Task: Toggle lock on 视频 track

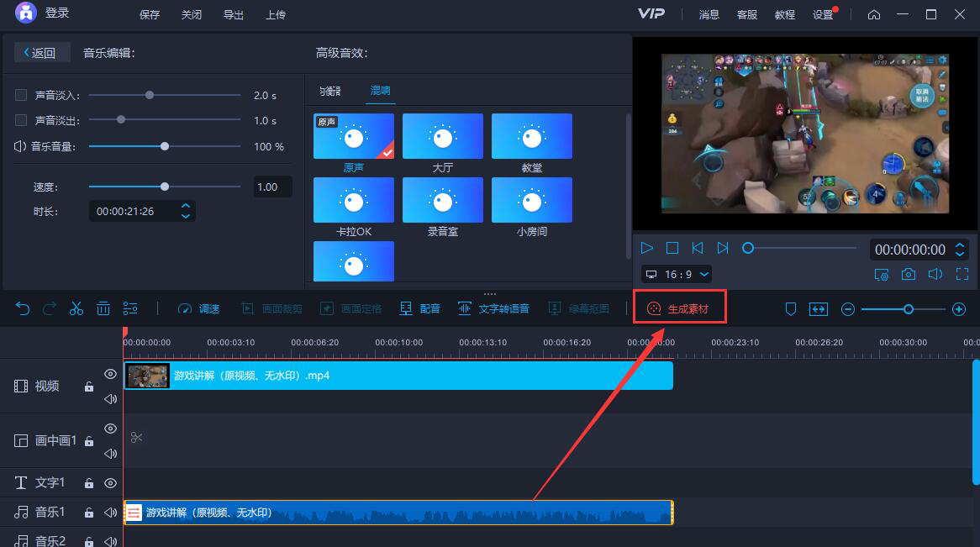Action: [89, 387]
